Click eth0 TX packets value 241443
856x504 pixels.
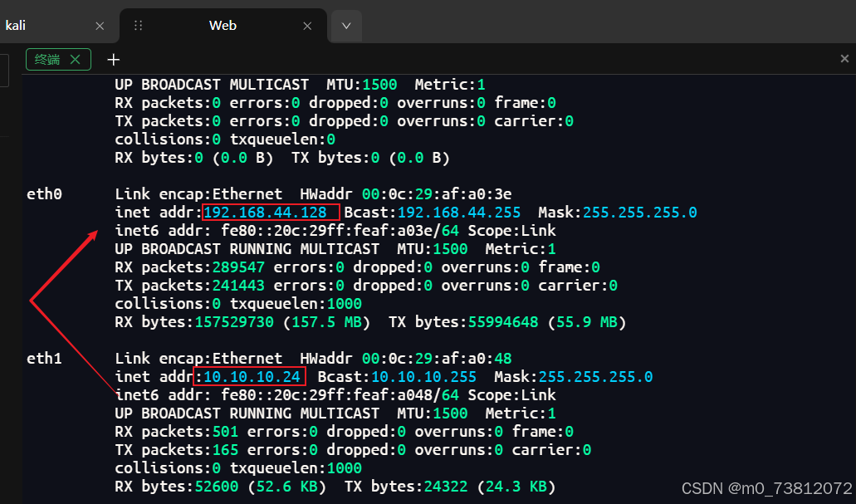[x=238, y=286]
